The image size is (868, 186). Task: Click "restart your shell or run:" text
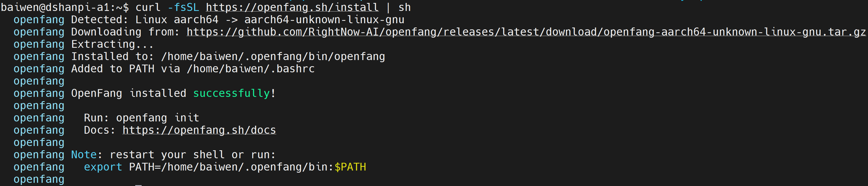193,155
